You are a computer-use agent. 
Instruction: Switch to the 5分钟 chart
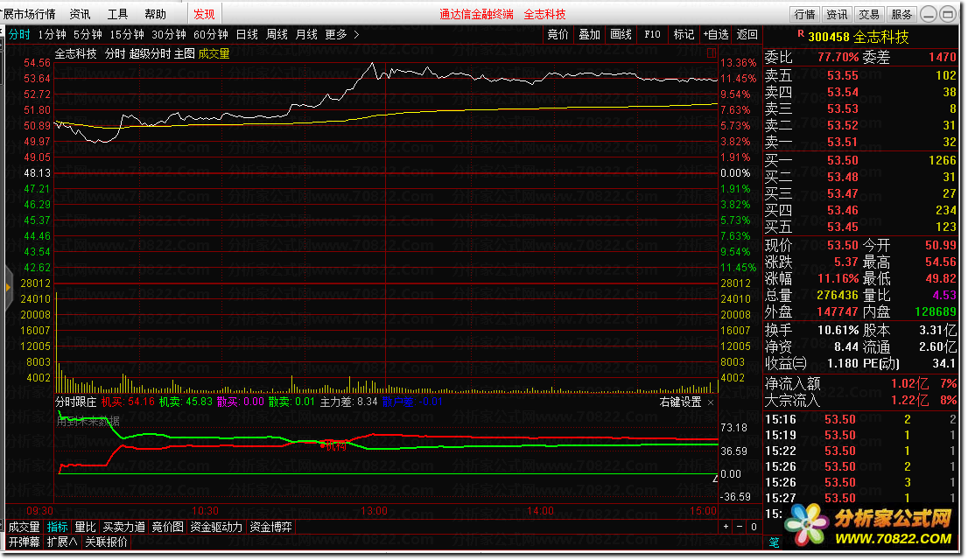pos(88,35)
